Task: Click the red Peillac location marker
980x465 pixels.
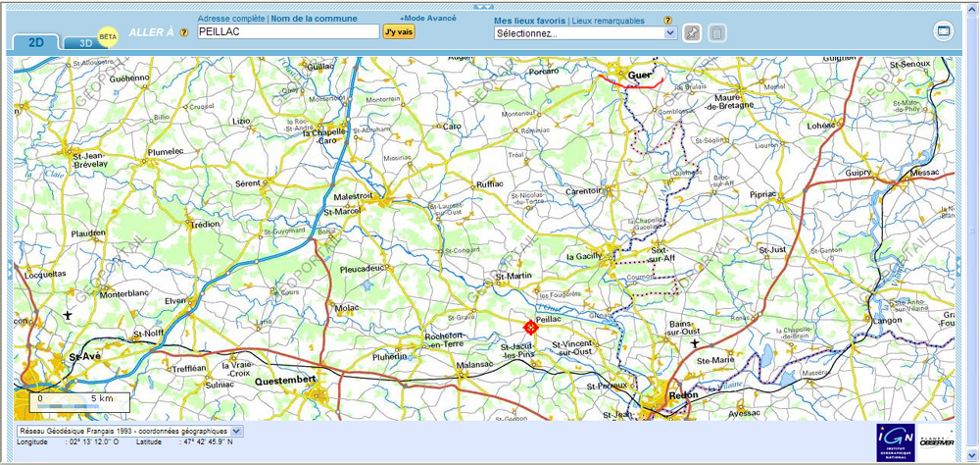Action: click(531, 327)
